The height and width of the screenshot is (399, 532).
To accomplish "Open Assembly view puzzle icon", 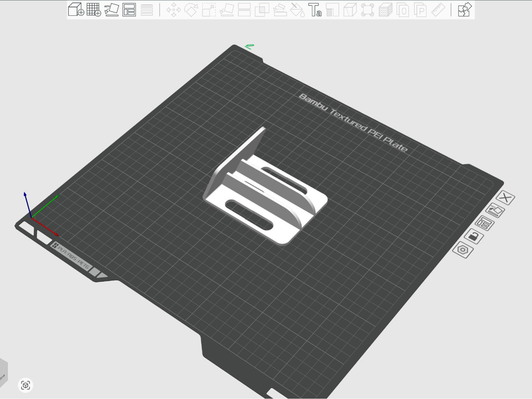I will pos(464,10).
